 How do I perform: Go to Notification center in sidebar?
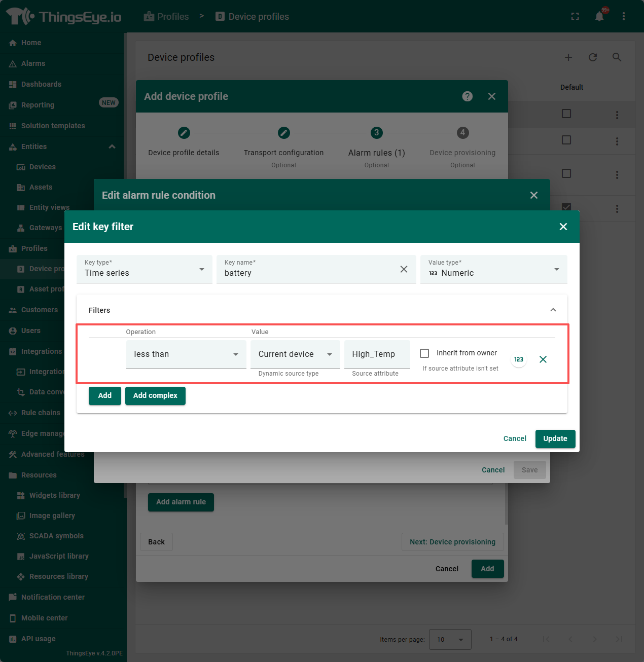point(53,597)
